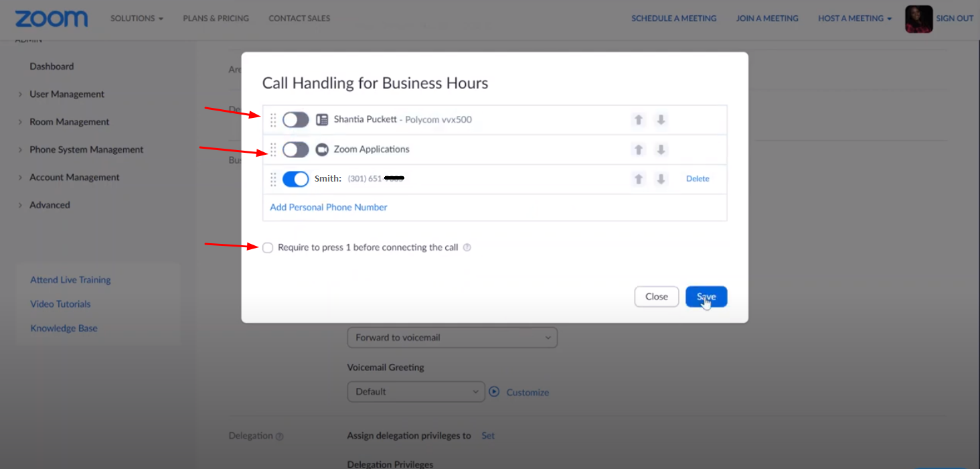
Task: Customize the voicemail greeting
Action: tap(527, 392)
